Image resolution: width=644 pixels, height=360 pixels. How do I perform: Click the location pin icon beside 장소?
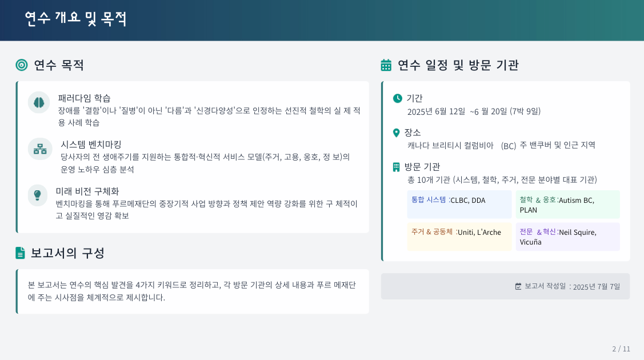pyautogui.click(x=397, y=133)
